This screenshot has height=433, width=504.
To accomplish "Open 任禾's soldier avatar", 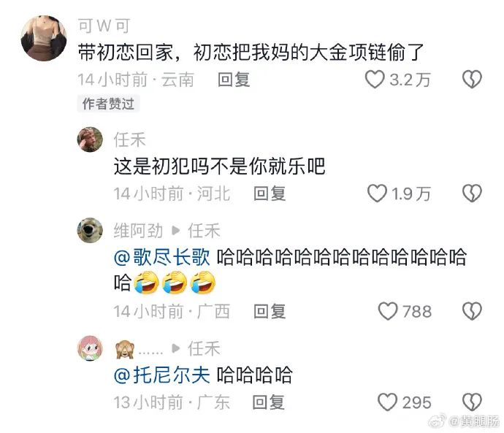I will (90, 139).
